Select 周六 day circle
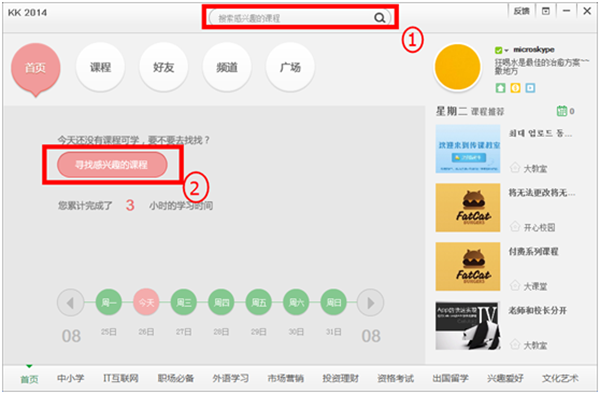 (x=296, y=303)
